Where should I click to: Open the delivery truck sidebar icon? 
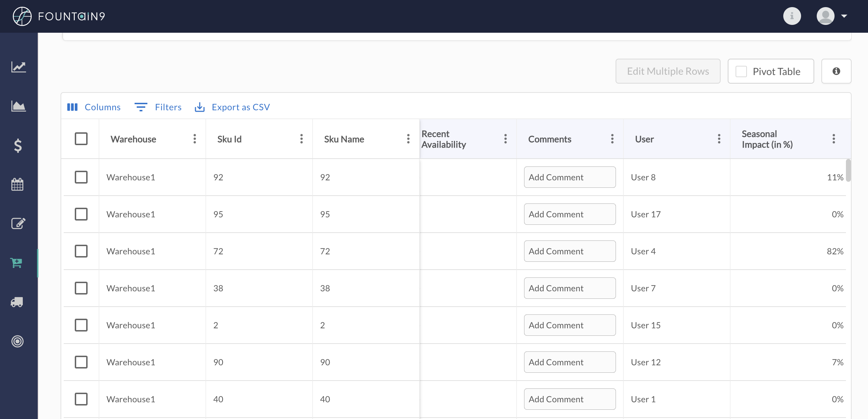pos(17,302)
